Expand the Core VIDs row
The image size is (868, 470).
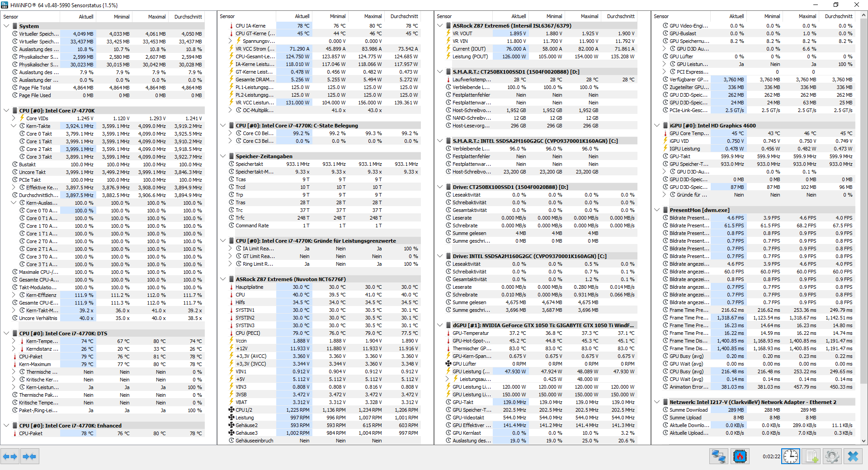point(14,118)
